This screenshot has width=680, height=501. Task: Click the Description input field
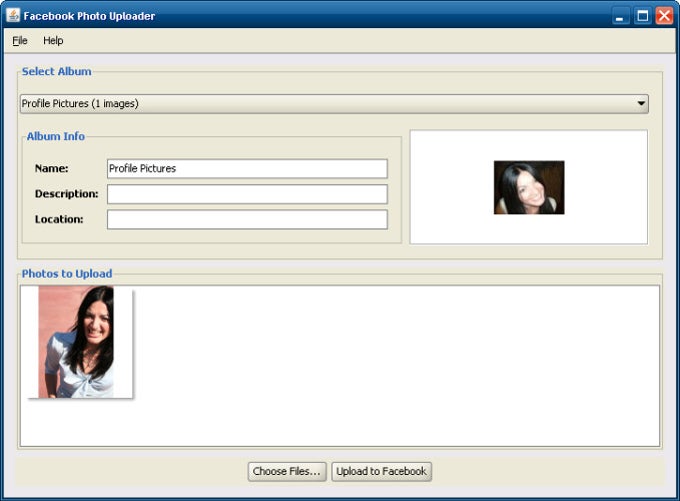247,194
